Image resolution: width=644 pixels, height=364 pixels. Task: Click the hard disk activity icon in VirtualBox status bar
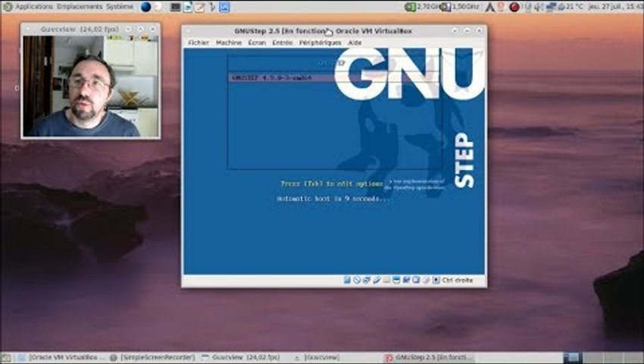[x=347, y=280]
